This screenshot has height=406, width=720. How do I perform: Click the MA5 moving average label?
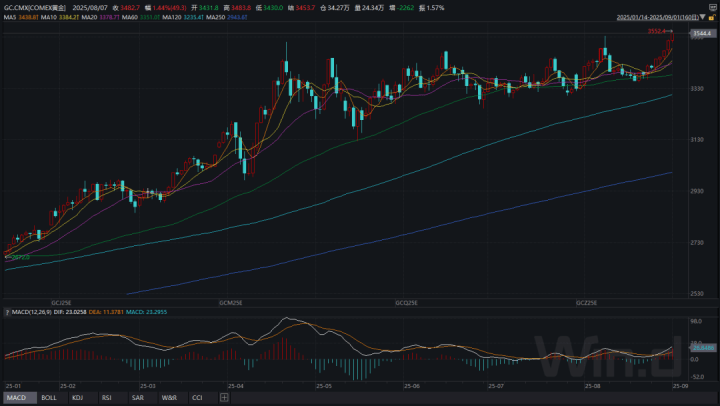tap(21, 18)
